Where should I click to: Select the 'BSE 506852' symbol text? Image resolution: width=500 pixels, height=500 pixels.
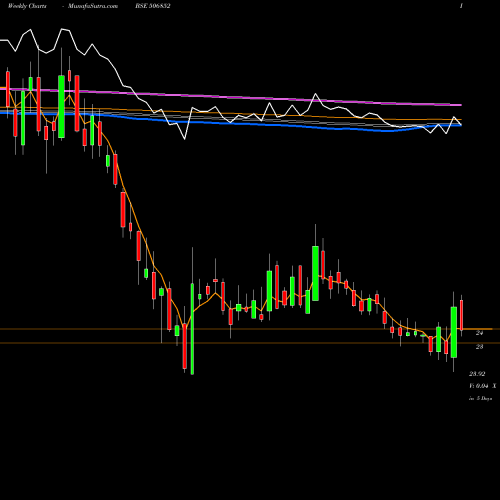click(153, 6)
